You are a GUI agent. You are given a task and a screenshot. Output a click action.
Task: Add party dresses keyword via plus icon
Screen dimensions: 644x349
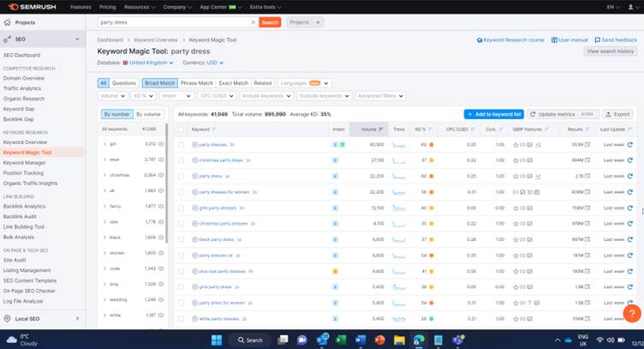194,145
